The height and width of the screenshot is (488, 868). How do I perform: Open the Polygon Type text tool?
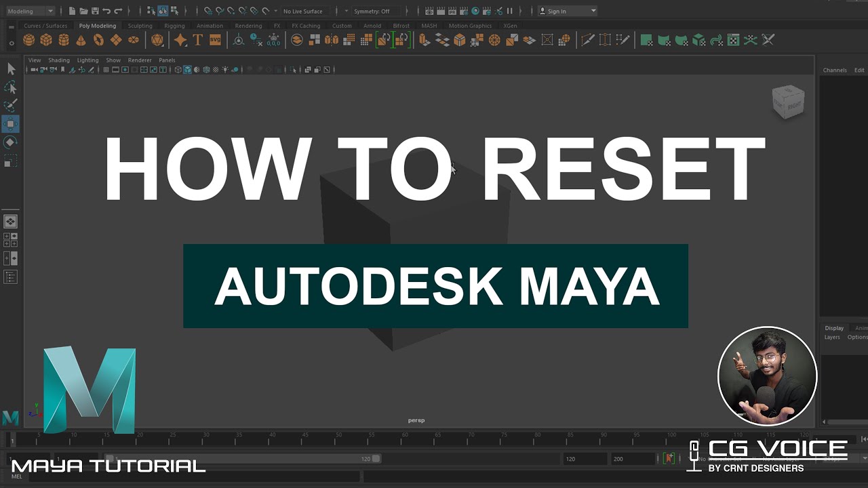198,41
